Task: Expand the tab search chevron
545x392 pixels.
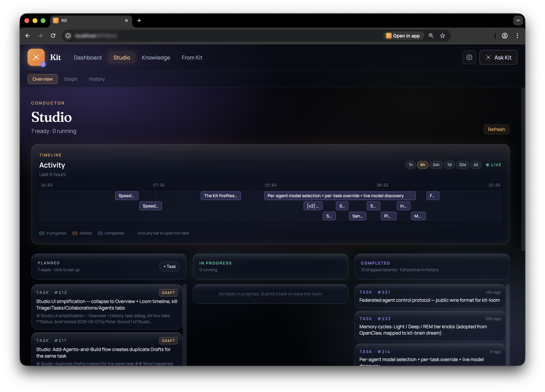Action: [x=518, y=21]
